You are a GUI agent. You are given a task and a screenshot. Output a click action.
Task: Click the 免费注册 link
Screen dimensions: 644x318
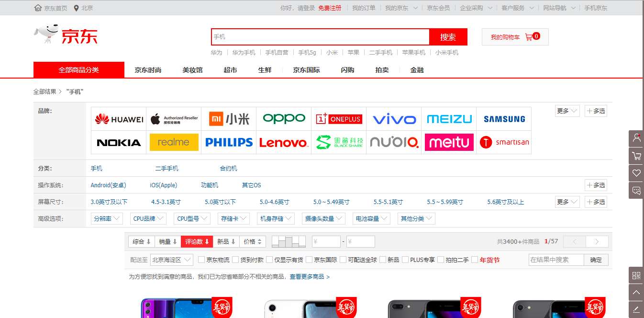330,8
